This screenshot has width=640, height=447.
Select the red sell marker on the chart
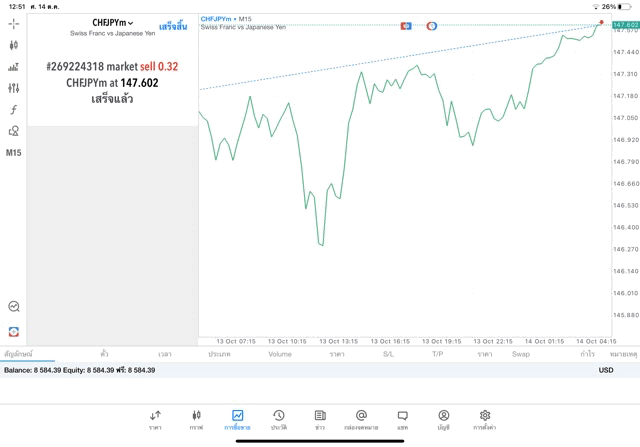[x=601, y=22]
